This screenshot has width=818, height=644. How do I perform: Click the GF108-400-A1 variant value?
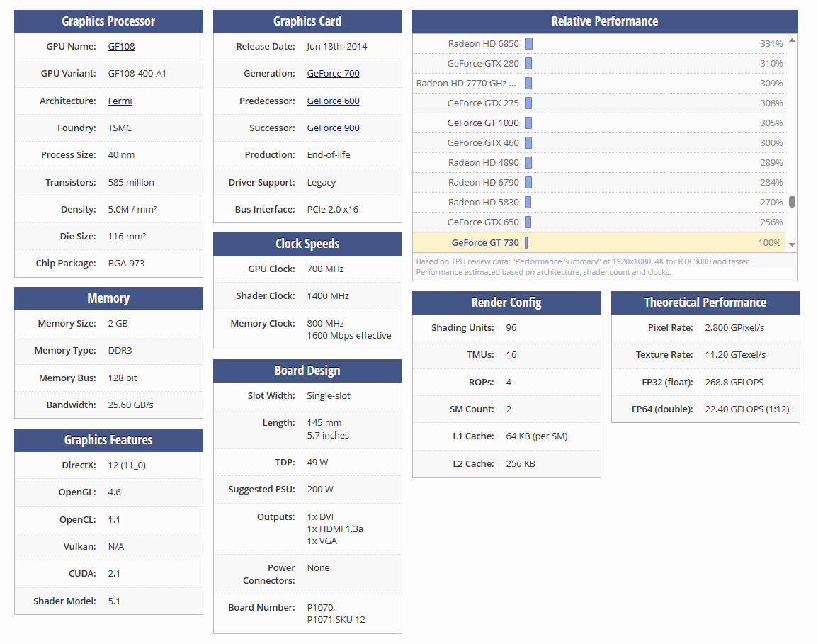click(137, 74)
